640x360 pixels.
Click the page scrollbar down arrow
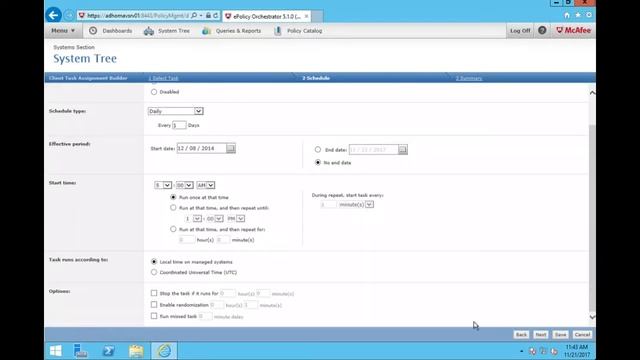pyautogui.click(x=592, y=317)
